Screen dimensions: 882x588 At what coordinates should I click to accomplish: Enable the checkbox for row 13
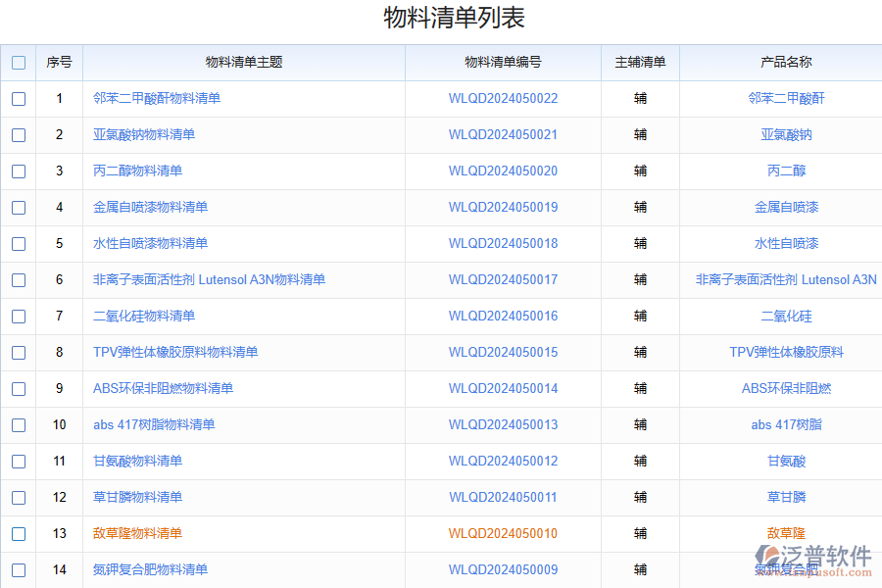[x=19, y=534]
